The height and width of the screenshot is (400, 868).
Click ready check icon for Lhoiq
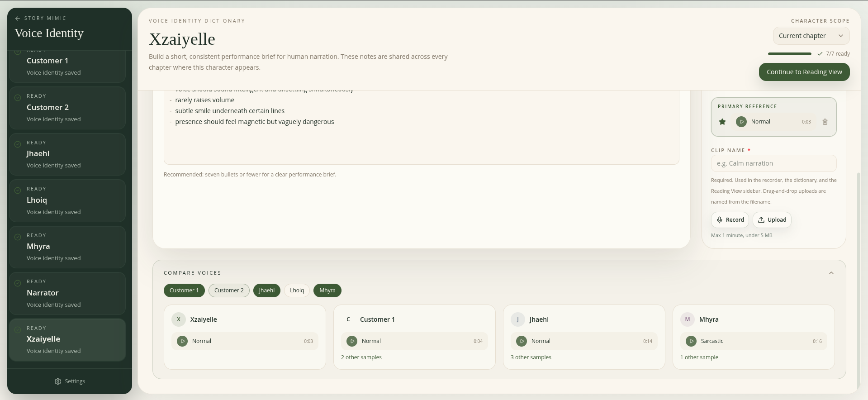(x=18, y=190)
